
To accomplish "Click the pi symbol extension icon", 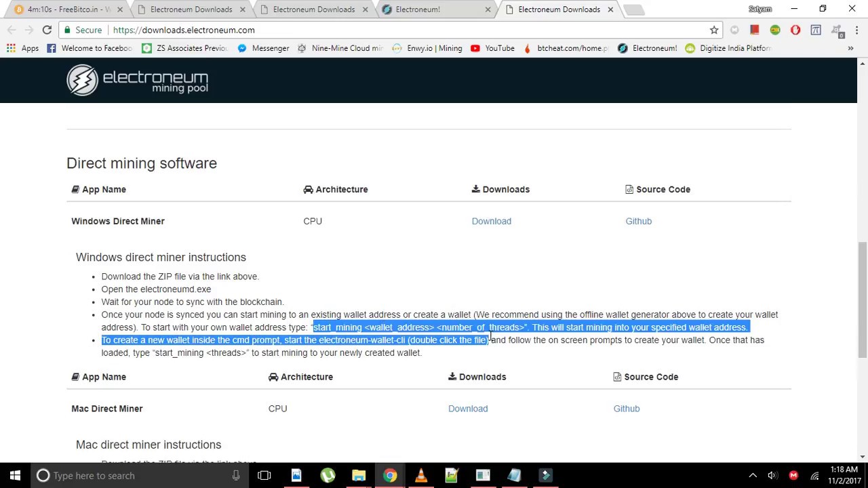I will (x=816, y=30).
